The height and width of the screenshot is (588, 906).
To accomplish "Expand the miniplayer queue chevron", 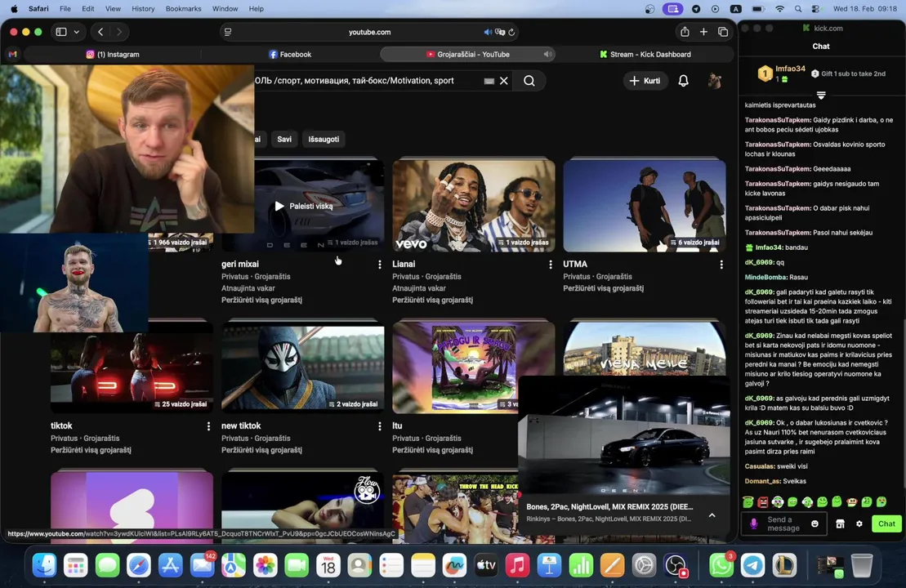I will click(x=712, y=515).
